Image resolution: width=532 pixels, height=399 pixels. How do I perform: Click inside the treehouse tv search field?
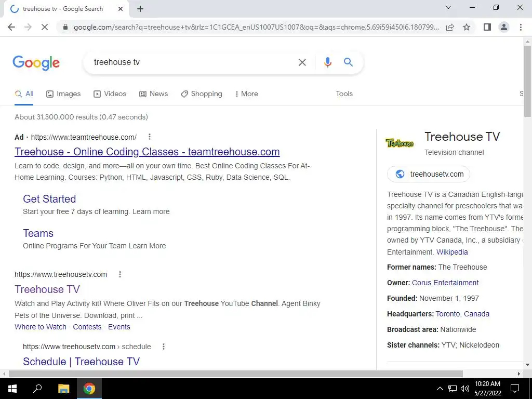click(193, 62)
